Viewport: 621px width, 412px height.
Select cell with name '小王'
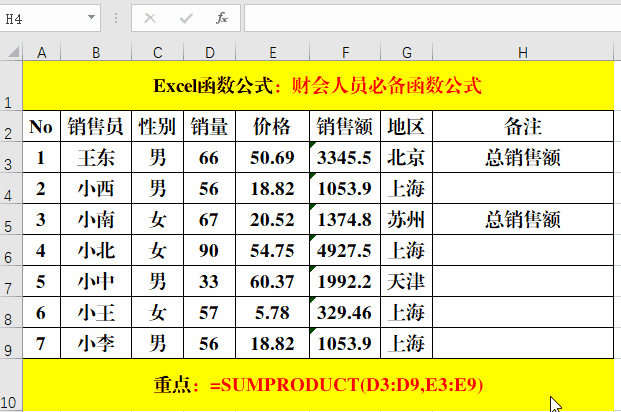(96, 312)
